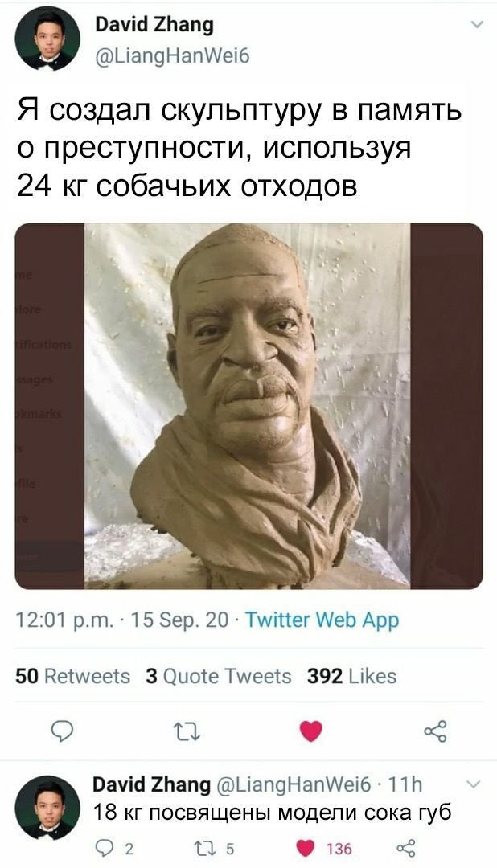Retweet the main tweet via retweet icon
The image size is (497, 868).
[187, 732]
